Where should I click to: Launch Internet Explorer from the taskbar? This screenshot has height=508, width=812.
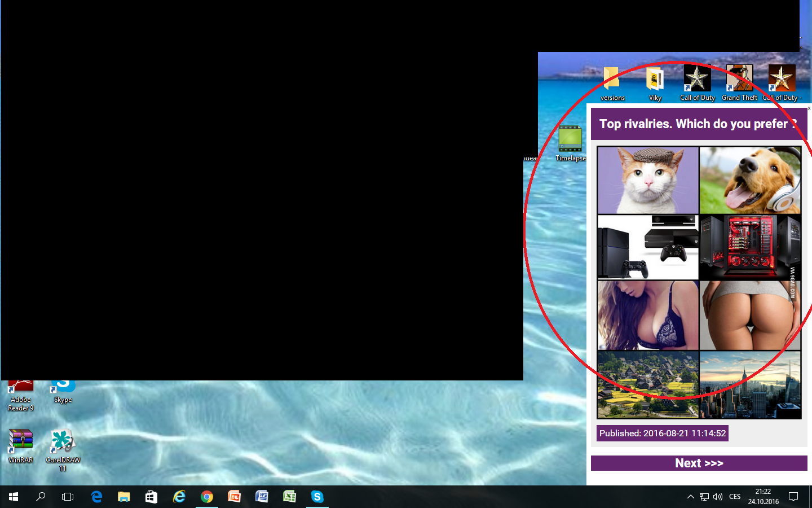(x=179, y=497)
